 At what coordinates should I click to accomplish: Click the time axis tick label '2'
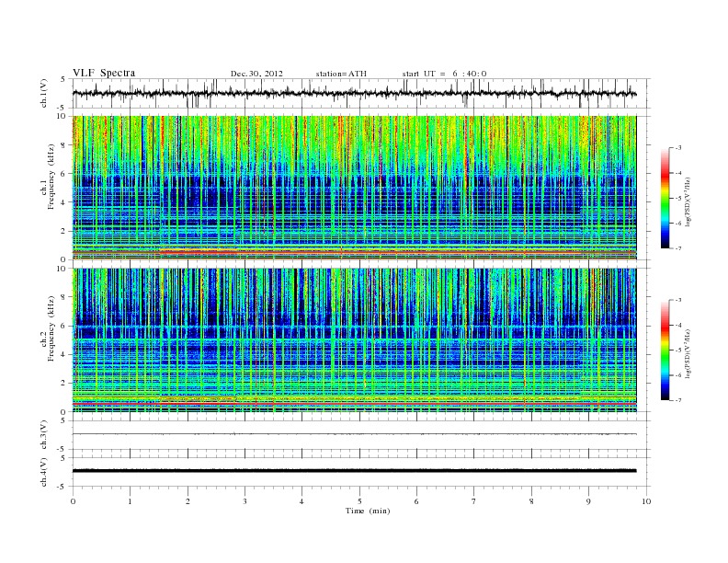[x=188, y=501]
